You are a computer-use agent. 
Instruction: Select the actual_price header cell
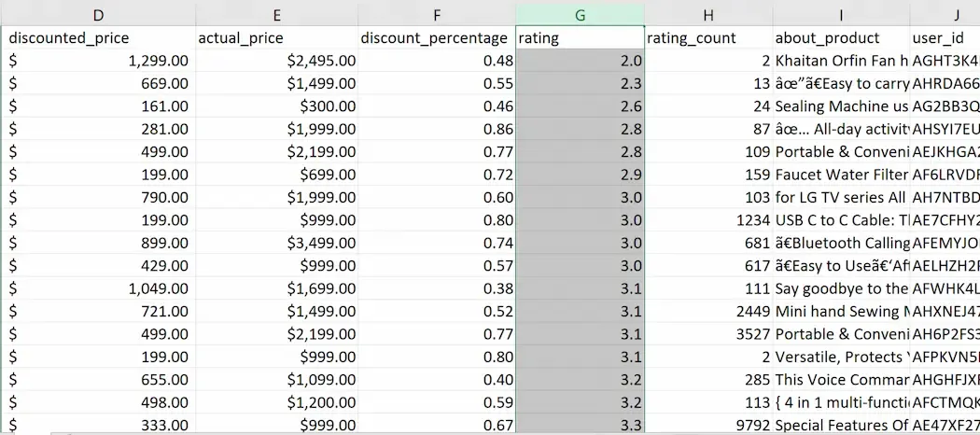pyautogui.click(x=277, y=38)
